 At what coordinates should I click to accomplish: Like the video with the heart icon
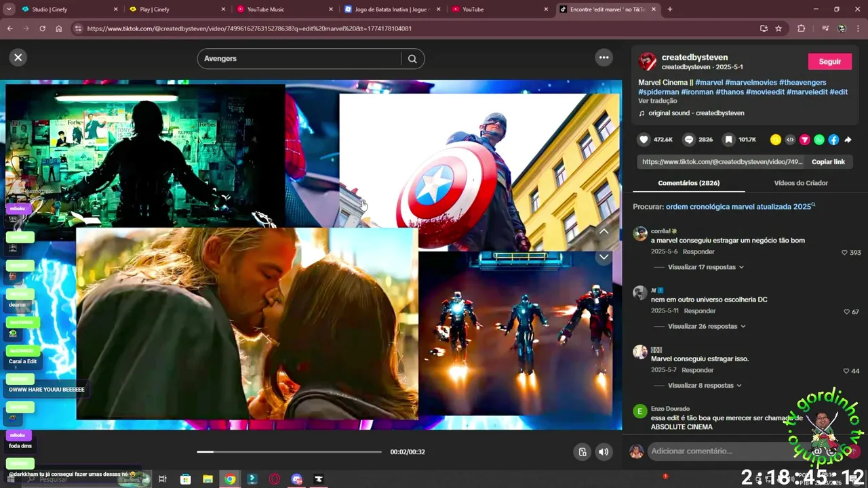(644, 140)
